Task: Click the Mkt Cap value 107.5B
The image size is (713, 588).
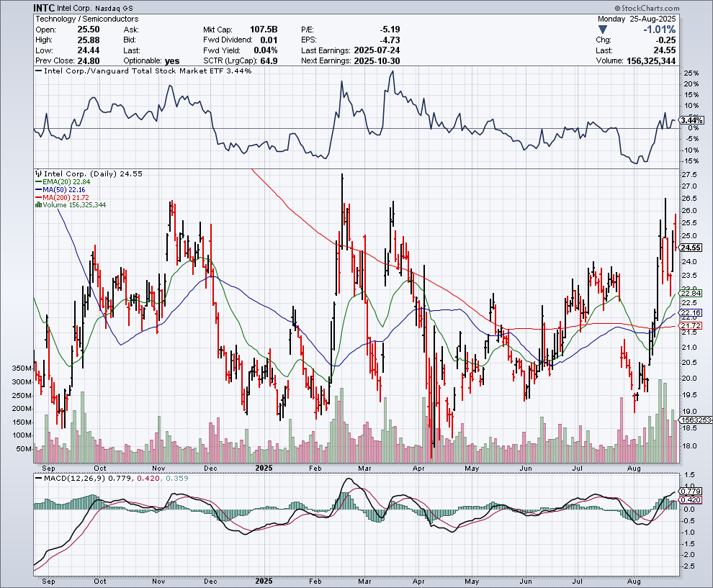Action: 264,30
